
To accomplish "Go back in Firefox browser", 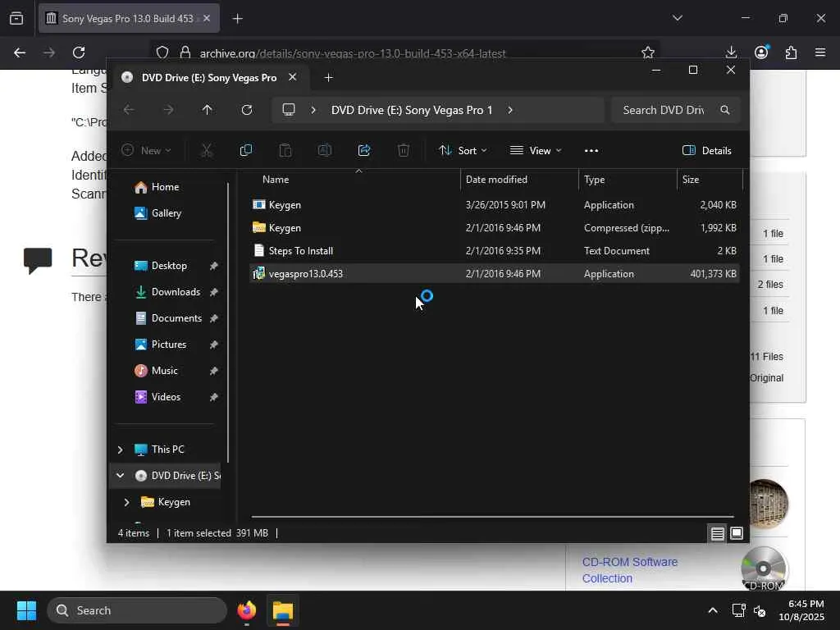I will 20,52.
